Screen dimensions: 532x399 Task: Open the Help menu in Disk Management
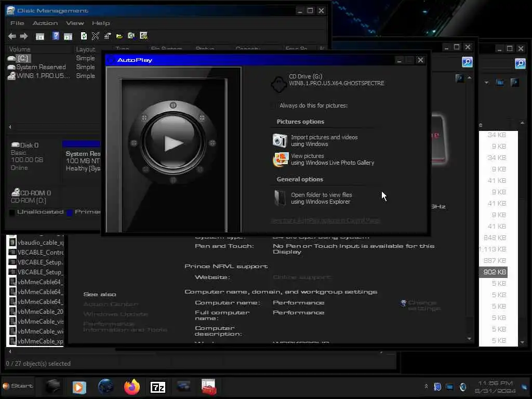(x=101, y=23)
